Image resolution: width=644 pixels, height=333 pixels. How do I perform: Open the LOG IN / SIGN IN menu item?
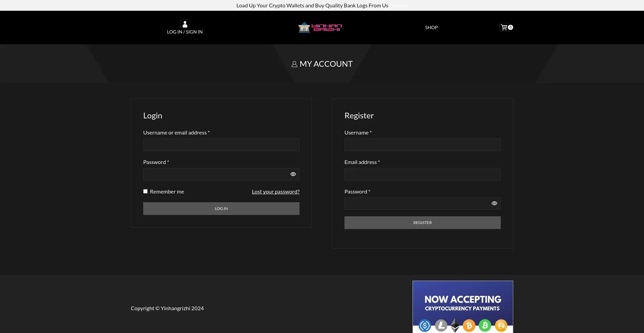point(185,32)
